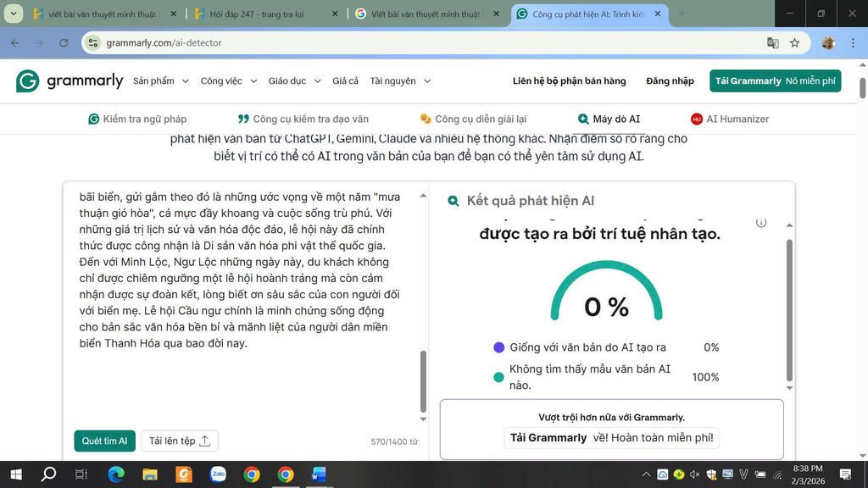The image size is (868, 488).
Task: Open the Wi-Fi network tray icon
Action: coord(777,474)
